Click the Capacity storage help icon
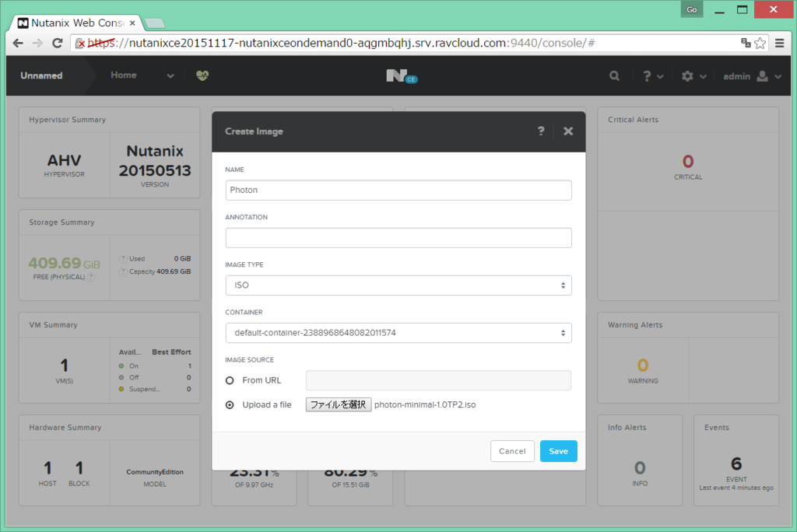The height and width of the screenshot is (532, 797). [123, 272]
